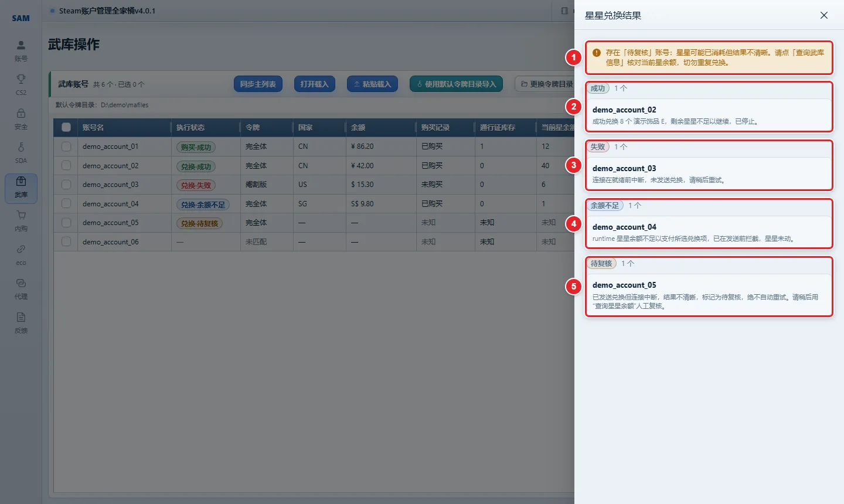Viewport: 844px width, 504px height.
Task: Select demo_account_06 name in the table
Action: [111, 242]
